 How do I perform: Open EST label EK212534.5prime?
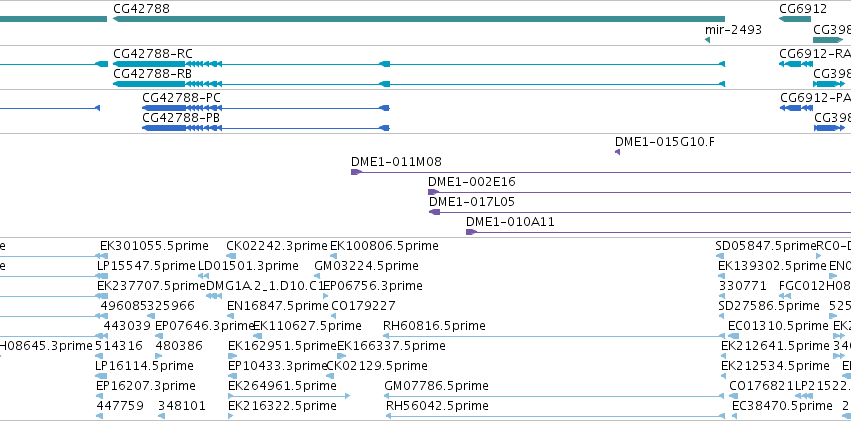(x=775, y=365)
